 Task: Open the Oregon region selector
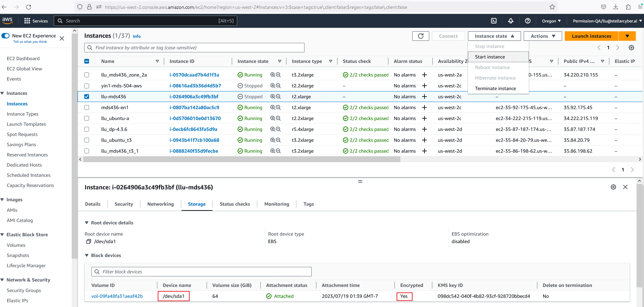coord(551,21)
